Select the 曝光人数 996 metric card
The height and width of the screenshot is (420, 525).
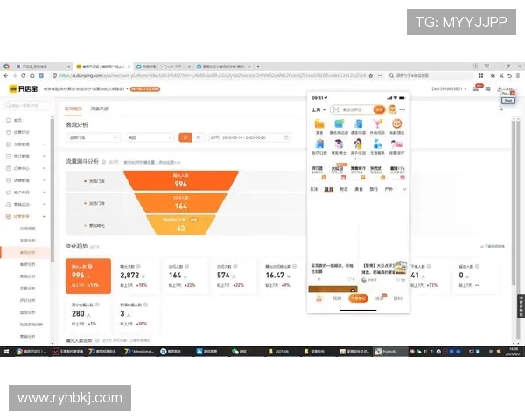click(90, 276)
